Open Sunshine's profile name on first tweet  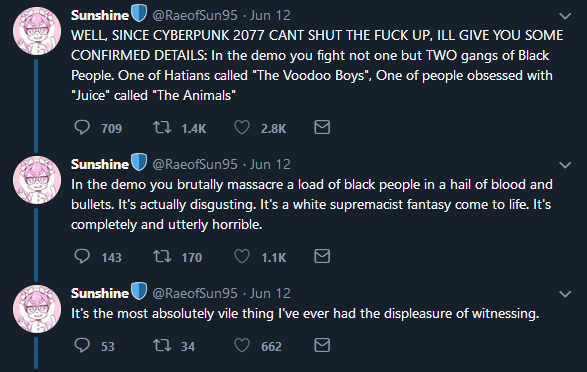[100, 15]
